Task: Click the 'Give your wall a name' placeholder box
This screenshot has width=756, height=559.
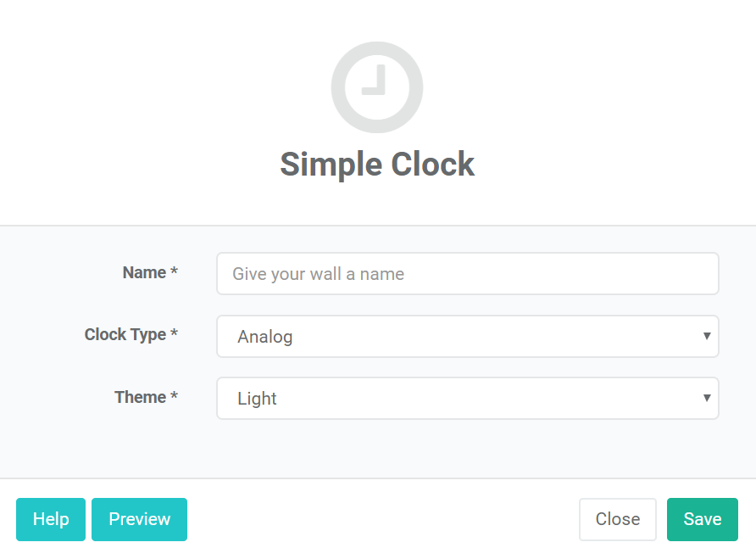Action: point(467,273)
